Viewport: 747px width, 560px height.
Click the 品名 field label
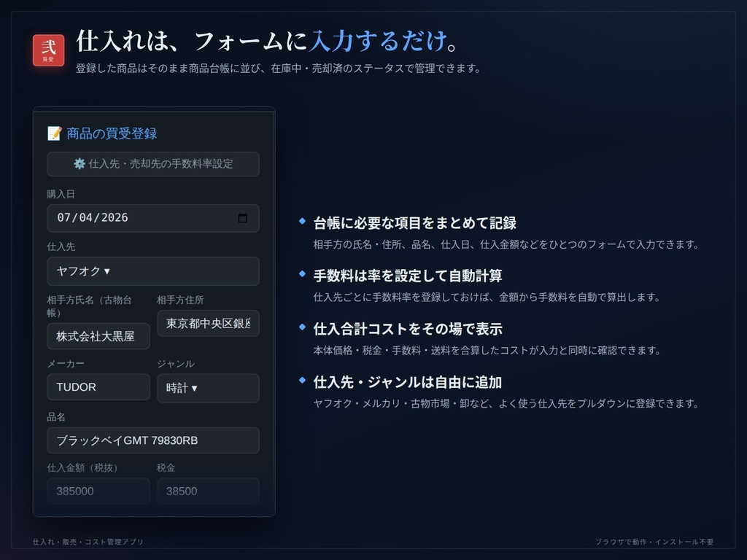tap(56, 417)
